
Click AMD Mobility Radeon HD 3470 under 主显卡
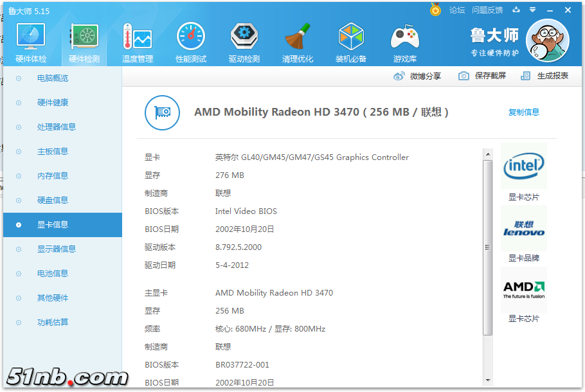(x=274, y=293)
